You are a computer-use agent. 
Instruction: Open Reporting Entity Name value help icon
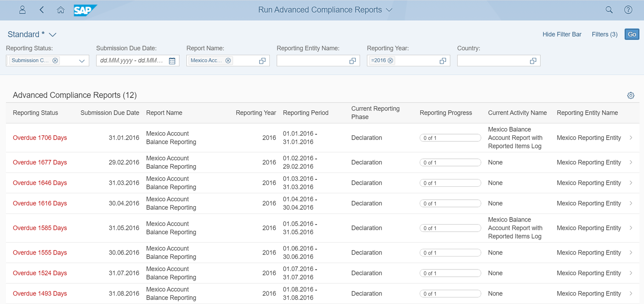[x=353, y=61]
